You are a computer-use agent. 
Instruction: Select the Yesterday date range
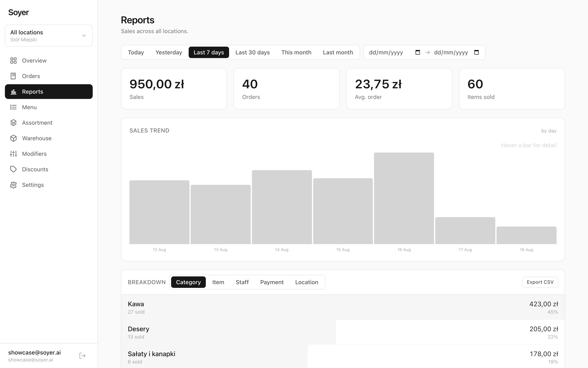tap(169, 52)
